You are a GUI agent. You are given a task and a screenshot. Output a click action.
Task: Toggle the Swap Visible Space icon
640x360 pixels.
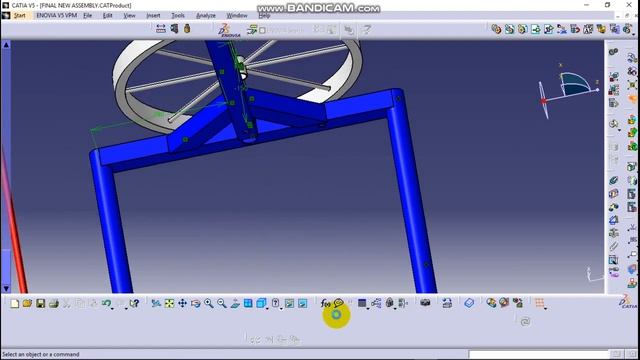point(302,303)
